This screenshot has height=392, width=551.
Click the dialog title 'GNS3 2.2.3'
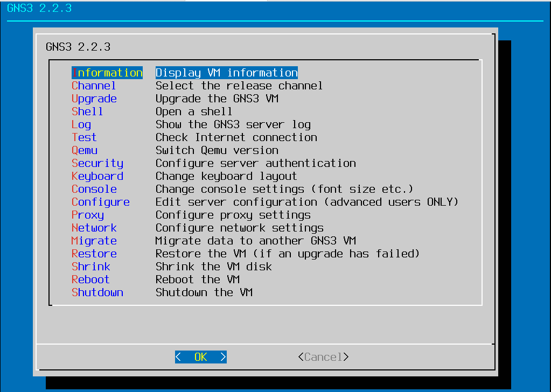[x=78, y=47]
